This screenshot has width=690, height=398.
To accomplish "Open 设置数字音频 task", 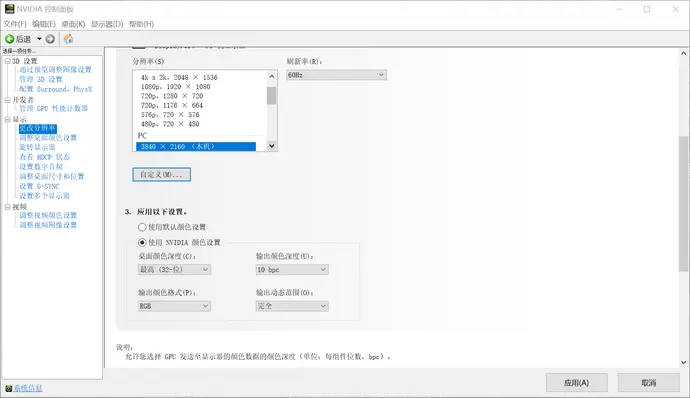I will pyautogui.click(x=41, y=166).
